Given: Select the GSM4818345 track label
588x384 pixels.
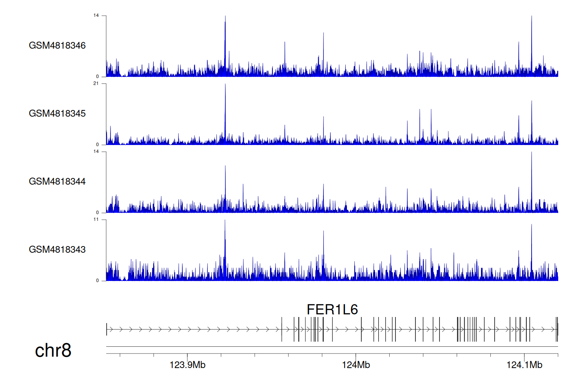Looking at the screenshot, I should [x=57, y=114].
